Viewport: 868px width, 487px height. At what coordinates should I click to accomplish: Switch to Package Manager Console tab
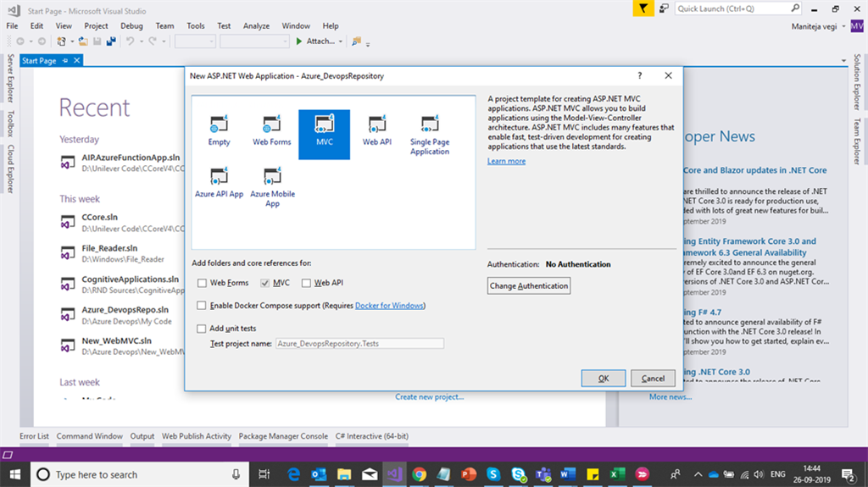click(283, 436)
